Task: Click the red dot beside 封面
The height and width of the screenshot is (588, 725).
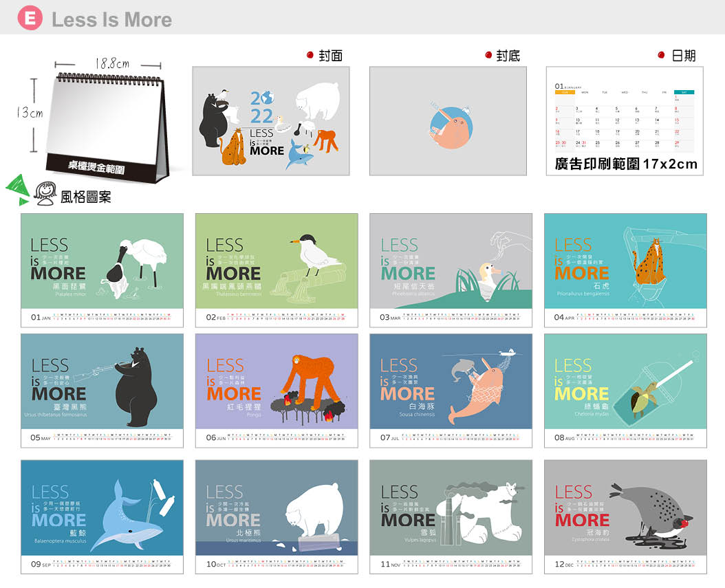Action: pos(310,55)
